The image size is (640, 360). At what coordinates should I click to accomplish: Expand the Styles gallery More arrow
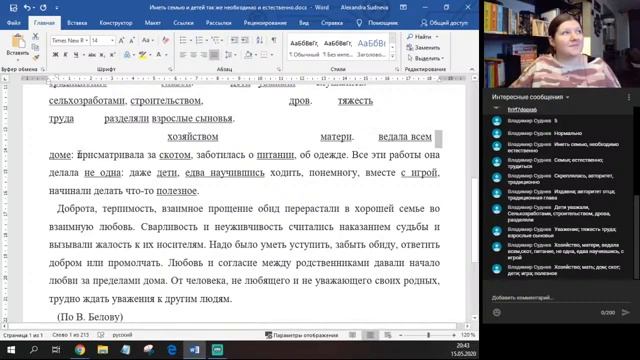(x=392, y=56)
